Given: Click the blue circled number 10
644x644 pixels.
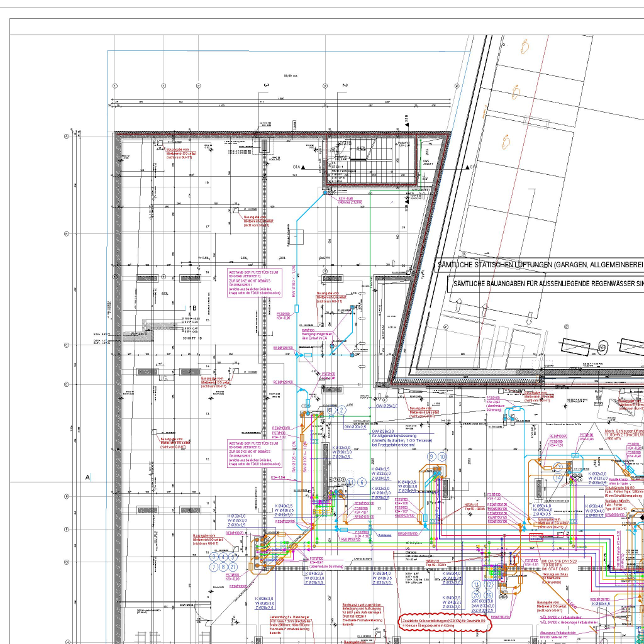Looking at the screenshot, I should pyautogui.click(x=442, y=457).
